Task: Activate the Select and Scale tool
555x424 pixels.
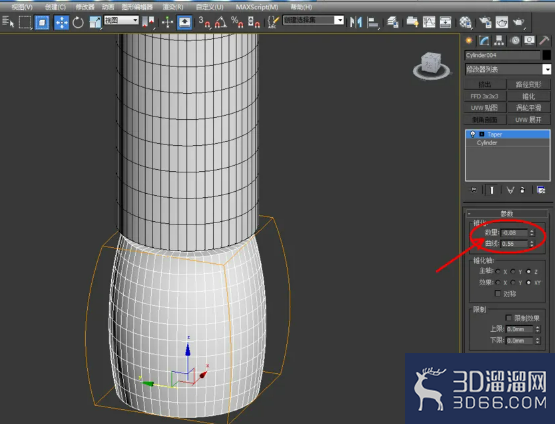Action: (95, 22)
